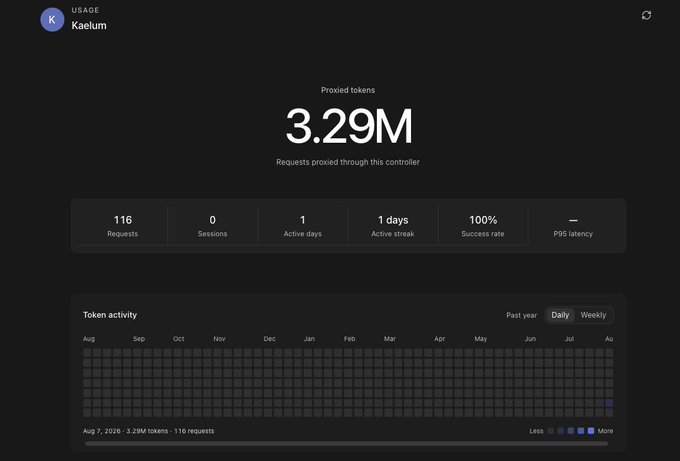Click the "Dec" month label in heatmap

tap(269, 339)
